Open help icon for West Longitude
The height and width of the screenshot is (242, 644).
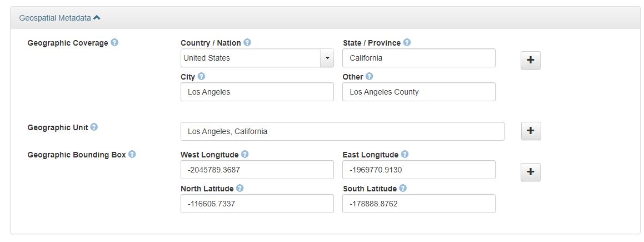pyautogui.click(x=245, y=155)
